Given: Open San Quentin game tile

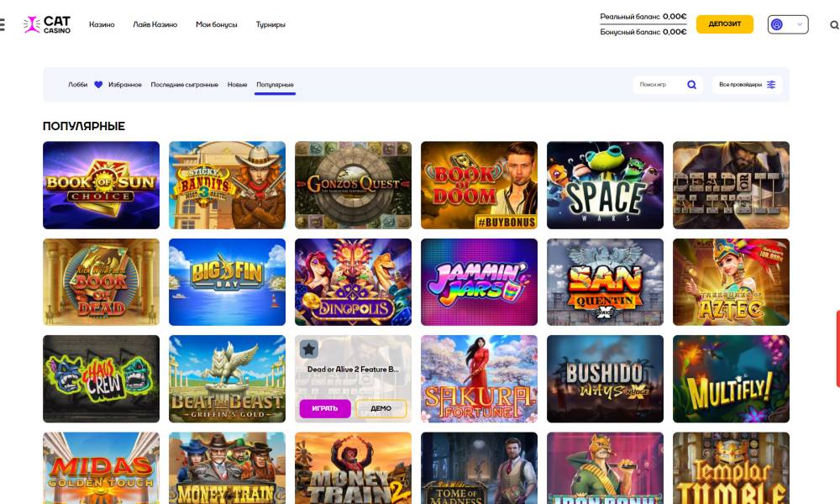Looking at the screenshot, I should coord(606,282).
